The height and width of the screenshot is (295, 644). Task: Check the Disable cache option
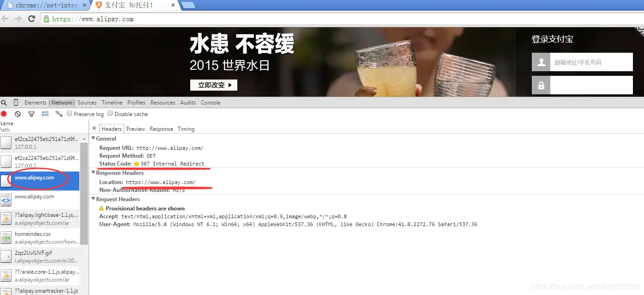110,113
